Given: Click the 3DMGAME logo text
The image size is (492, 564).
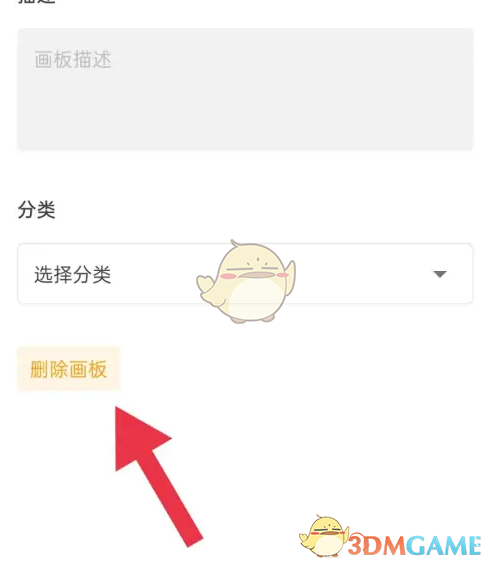Looking at the screenshot, I should click(x=414, y=545).
